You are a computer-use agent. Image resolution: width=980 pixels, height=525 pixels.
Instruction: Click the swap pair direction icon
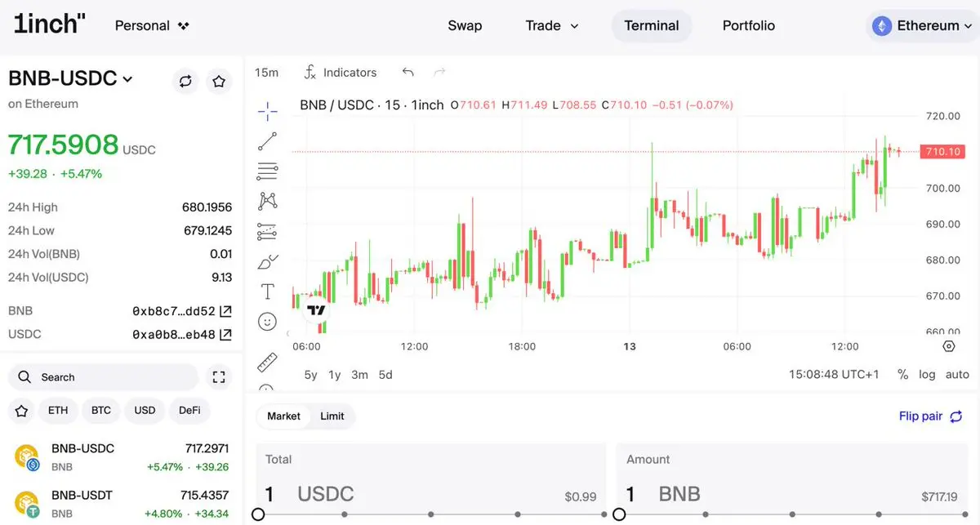[x=185, y=81]
